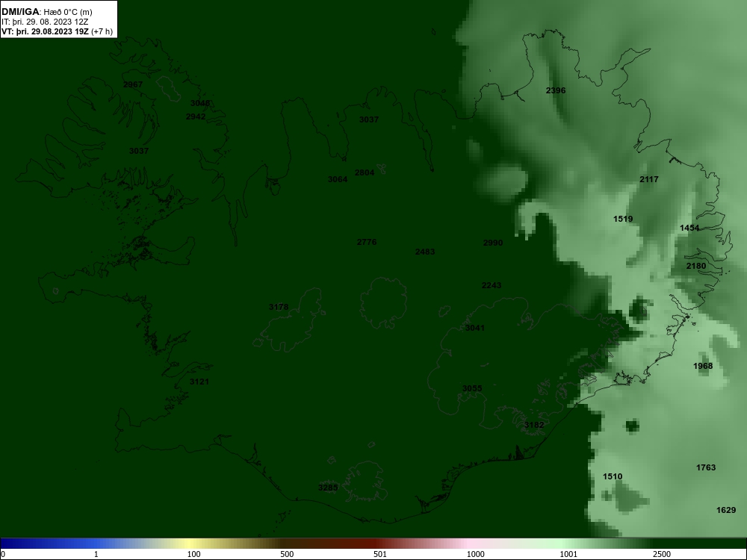Click the 3182 value near the southeast coast
The width and height of the screenshot is (747, 560).
(534, 426)
